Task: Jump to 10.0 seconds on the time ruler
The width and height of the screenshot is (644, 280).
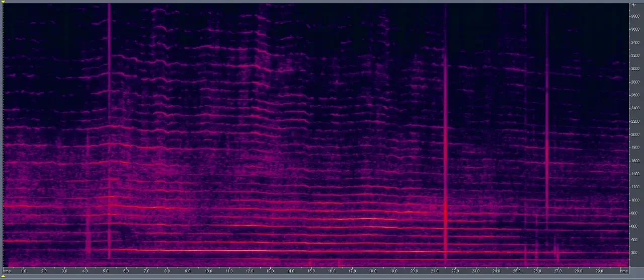Action: click(208, 271)
